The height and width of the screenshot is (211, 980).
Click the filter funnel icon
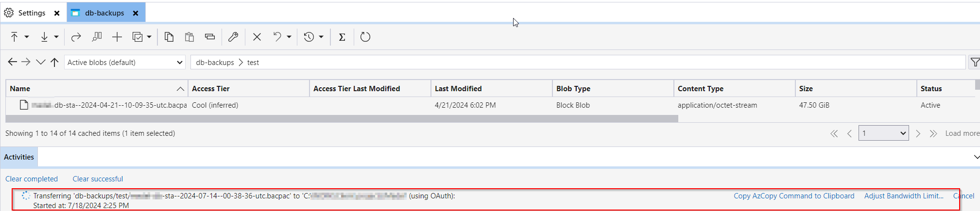click(x=974, y=62)
